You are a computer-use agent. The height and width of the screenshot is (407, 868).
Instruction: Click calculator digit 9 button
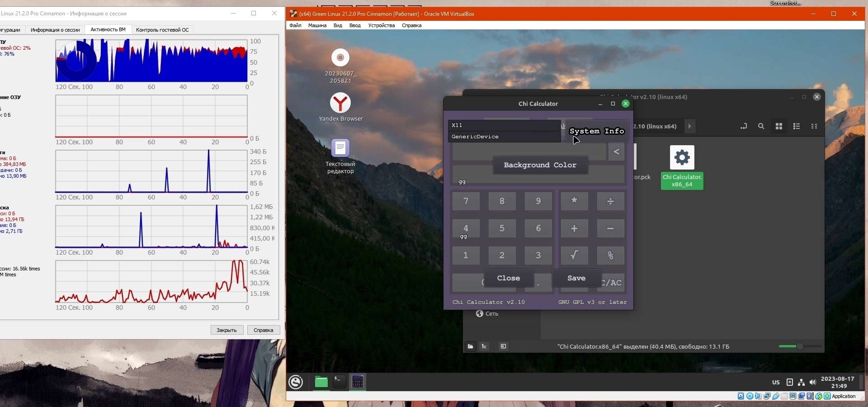click(x=538, y=201)
